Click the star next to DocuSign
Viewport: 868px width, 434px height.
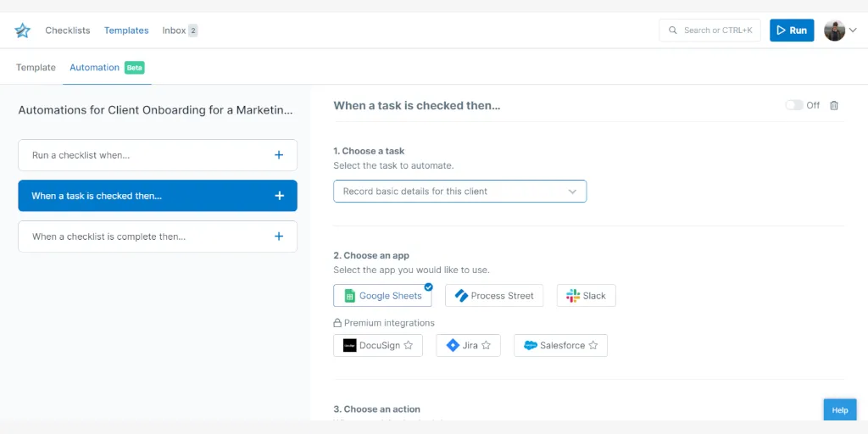click(x=408, y=346)
